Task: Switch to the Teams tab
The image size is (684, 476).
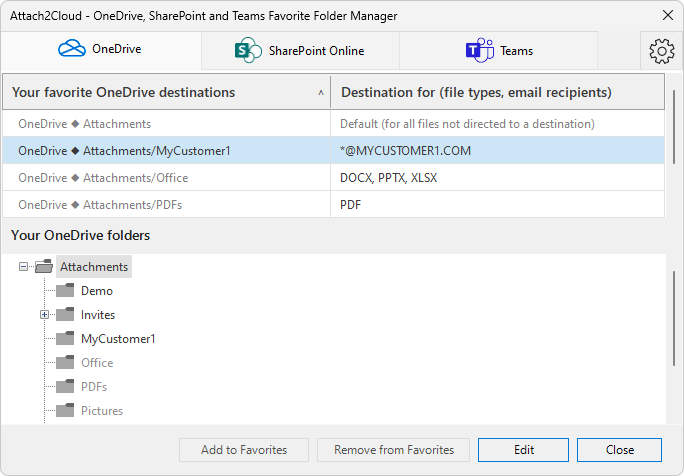Action: [498, 51]
